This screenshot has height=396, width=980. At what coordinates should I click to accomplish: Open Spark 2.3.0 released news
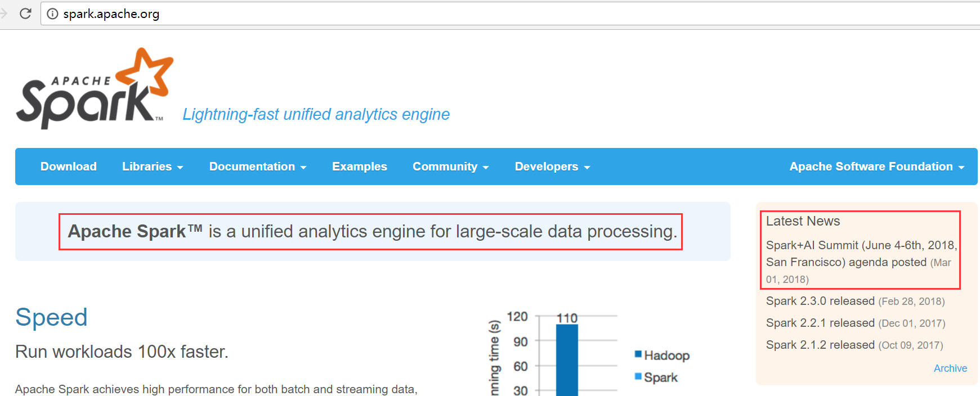[x=820, y=301]
